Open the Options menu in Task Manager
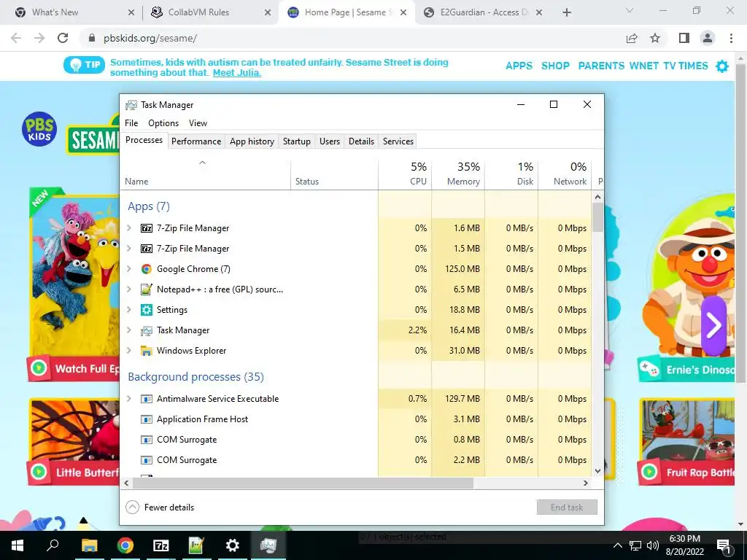Viewport: 747px width, 560px height. [x=163, y=123]
